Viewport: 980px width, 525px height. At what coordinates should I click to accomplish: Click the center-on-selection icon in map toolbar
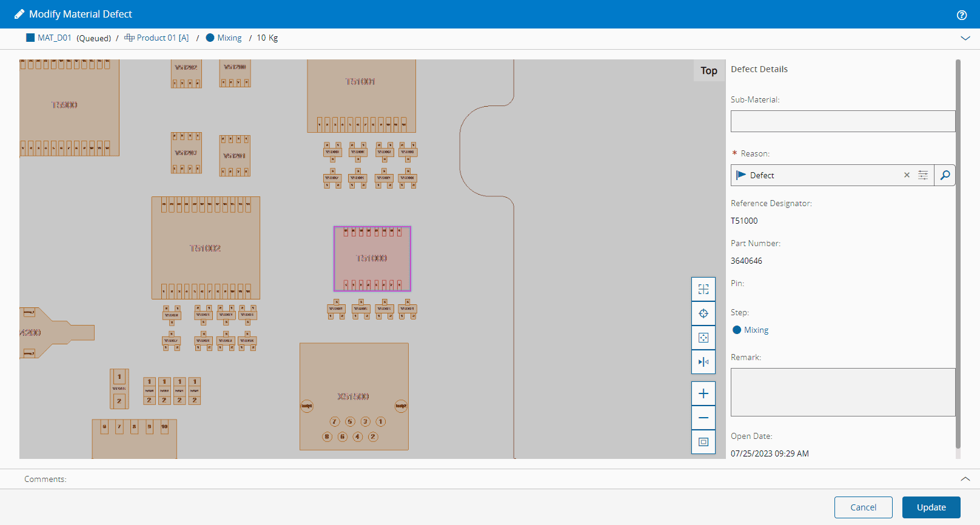703,338
